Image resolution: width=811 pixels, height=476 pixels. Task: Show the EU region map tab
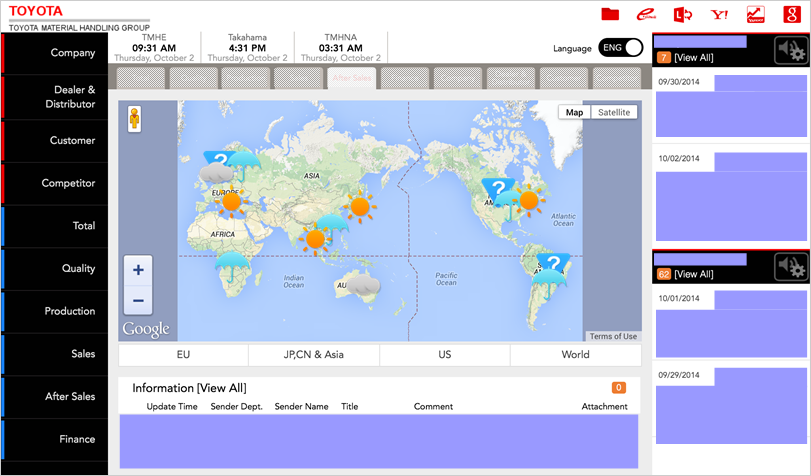pyautogui.click(x=183, y=355)
